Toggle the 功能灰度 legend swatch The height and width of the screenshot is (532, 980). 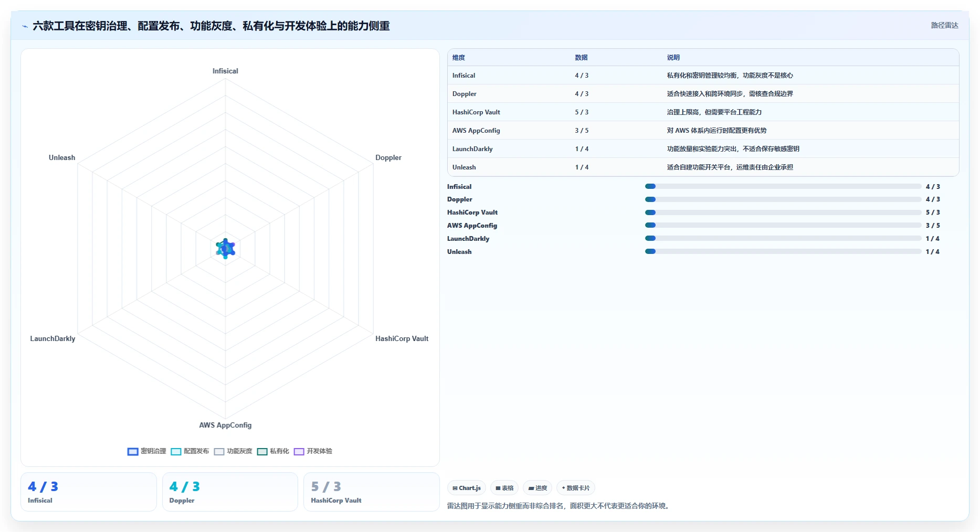coord(219,451)
